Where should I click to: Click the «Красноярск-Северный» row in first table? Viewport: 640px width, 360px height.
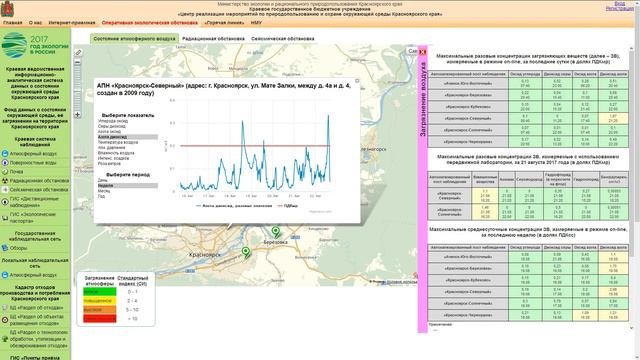click(x=528, y=118)
